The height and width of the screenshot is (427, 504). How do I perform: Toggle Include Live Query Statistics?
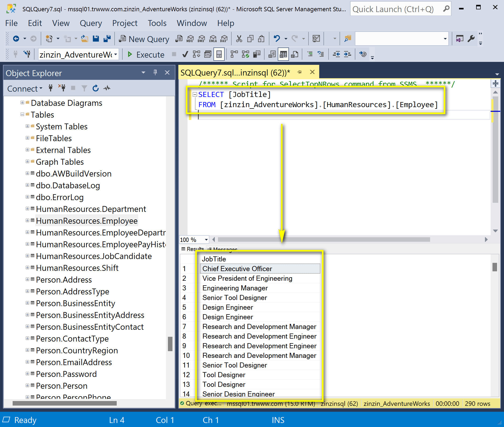coord(245,54)
